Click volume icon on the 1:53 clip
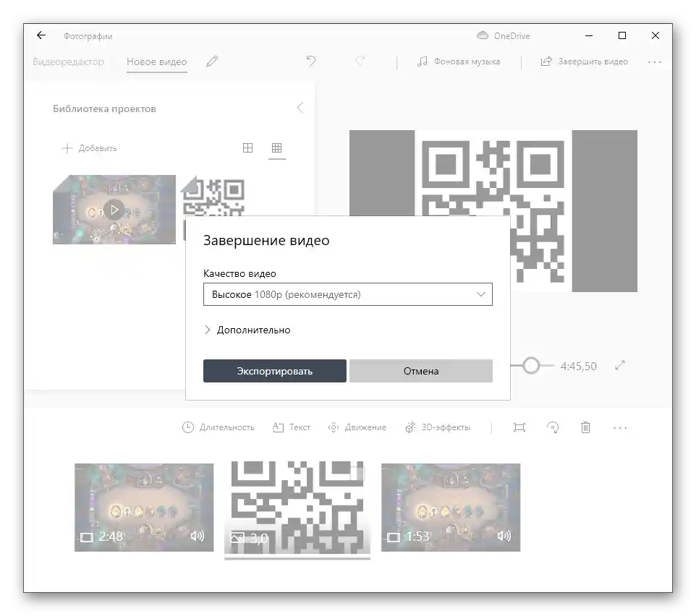This screenshot has width=696, height=616. tap(504, 536)
